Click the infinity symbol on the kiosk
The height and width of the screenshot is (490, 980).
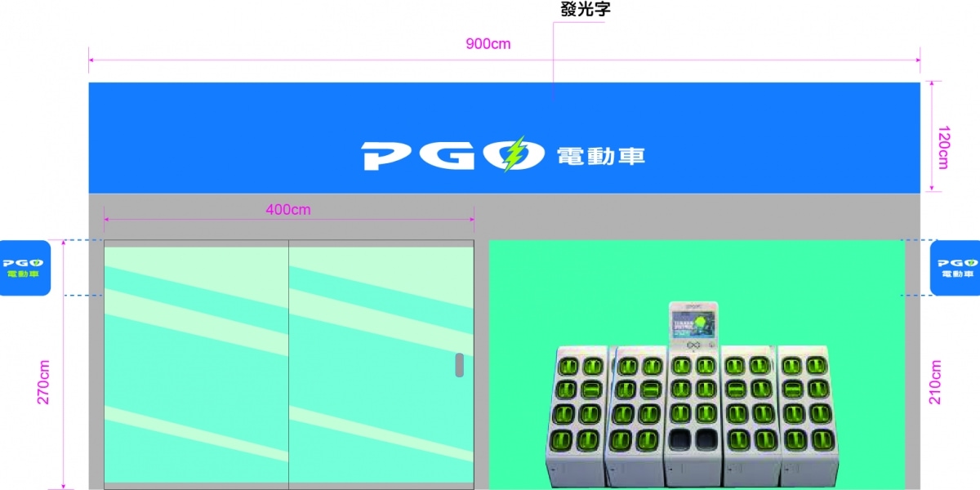[692, 345]
